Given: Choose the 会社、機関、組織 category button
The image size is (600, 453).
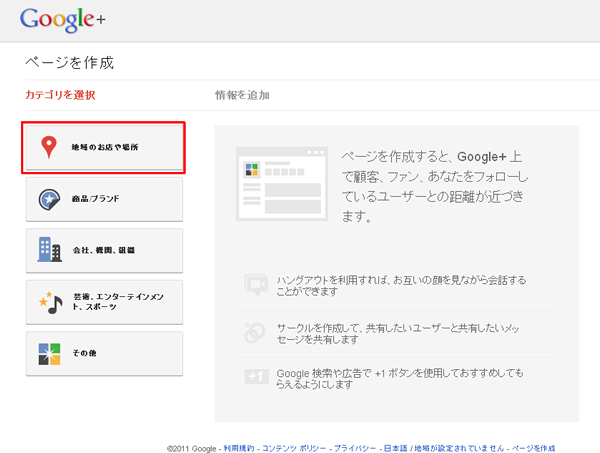Looking at the screenshot, I should [x=104, y=251].
